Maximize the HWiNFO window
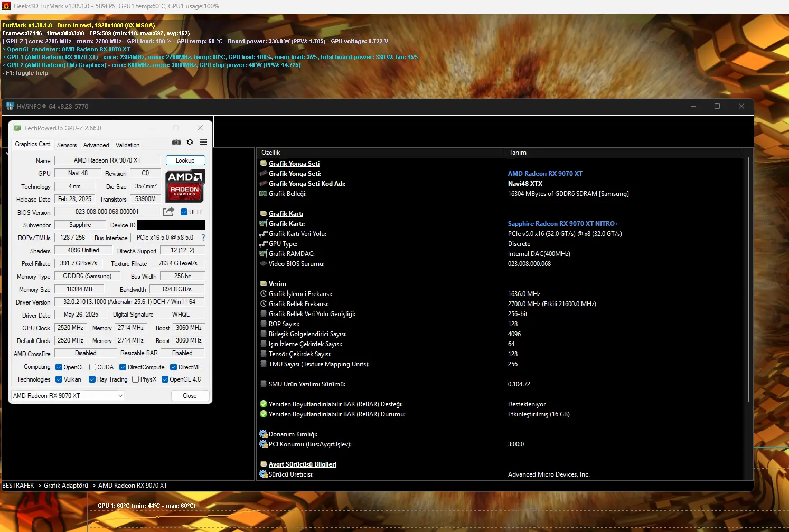 717,106
